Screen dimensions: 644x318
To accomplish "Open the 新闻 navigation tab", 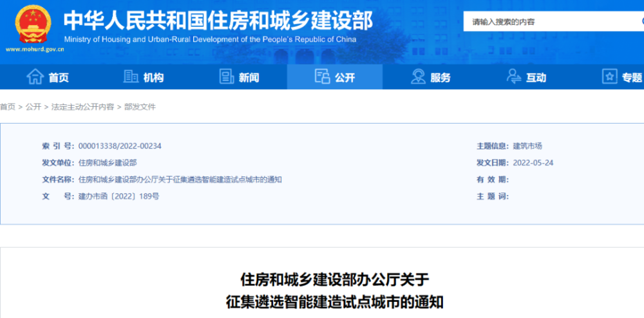I will pos(239,77).
